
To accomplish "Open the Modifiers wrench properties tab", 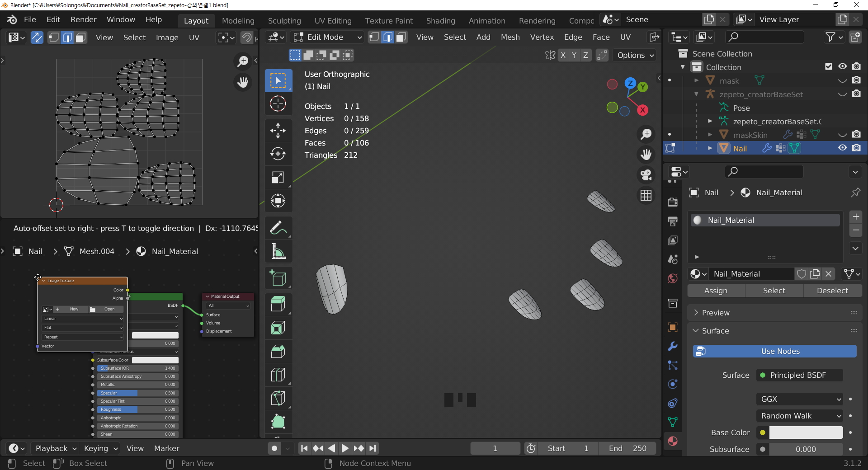I will pyautogui.click(x=673, y=346).
